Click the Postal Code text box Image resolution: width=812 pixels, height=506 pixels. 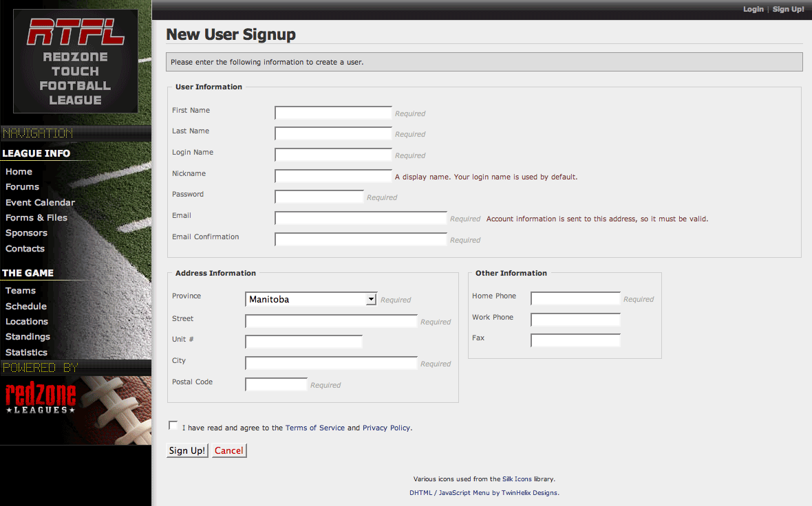click(276, 384)
